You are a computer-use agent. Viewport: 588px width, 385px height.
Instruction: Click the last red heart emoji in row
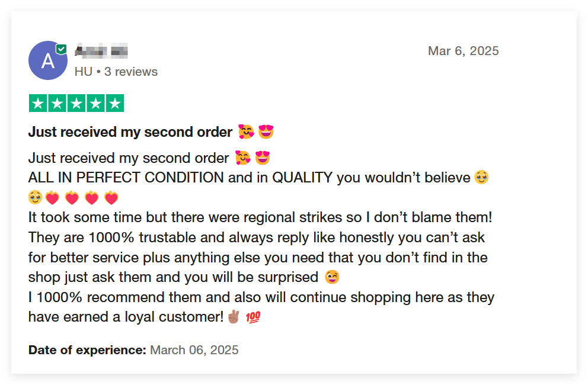pyautogui.click(x=111, y=198)
